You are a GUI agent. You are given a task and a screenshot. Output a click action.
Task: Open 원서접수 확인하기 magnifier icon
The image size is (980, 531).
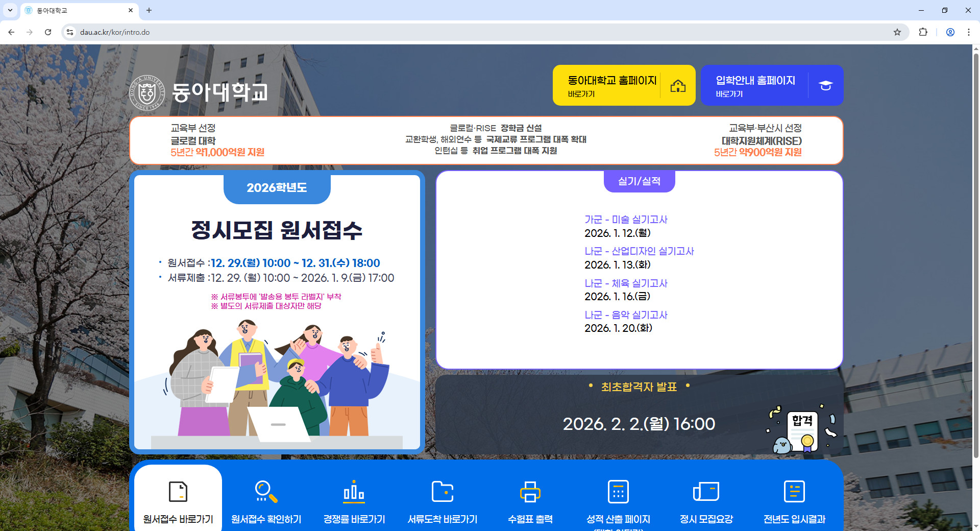[x=266, y=492]
